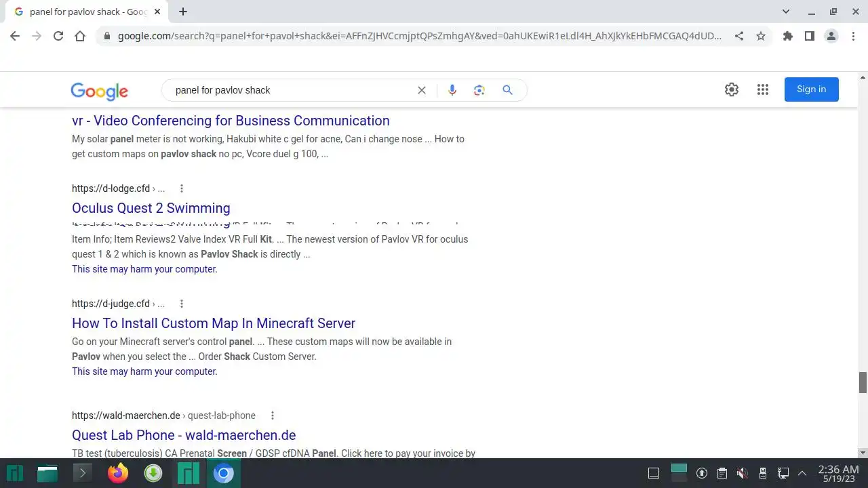Open more options for wald-maerchen.de result
Viewport: 868px width, 488px height.
pos(273,415)
